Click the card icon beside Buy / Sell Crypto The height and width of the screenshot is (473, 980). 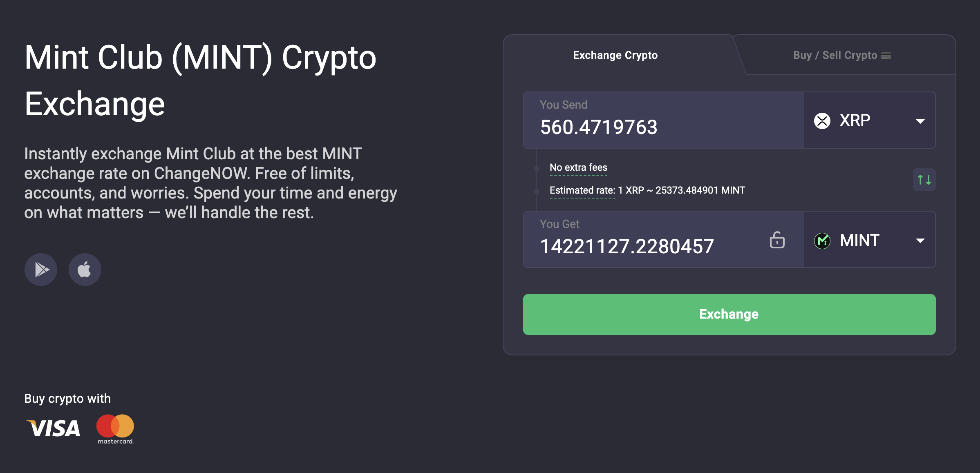tap(886, 56)
